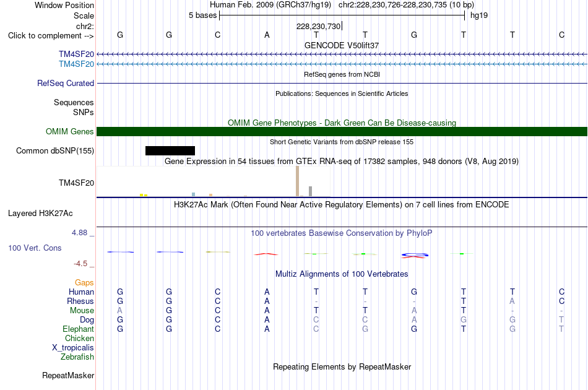Open the H3K27Ac Mark ENCODE track title

tap(342, 205)
